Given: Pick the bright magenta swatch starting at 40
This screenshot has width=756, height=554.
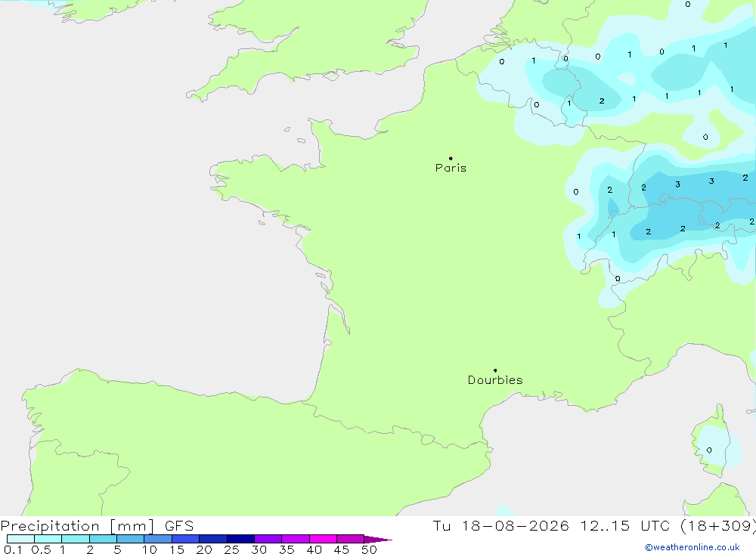Looking at the screenshot, I should pos(323,539).
